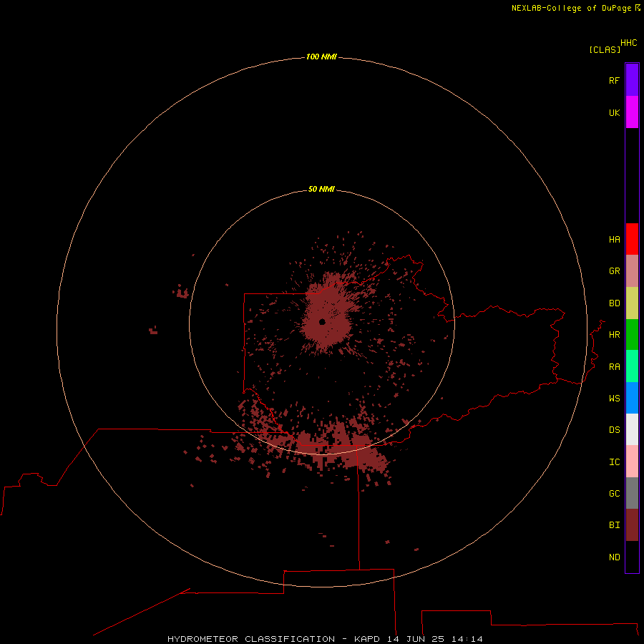Viewport: 644px width, 644px height.
Task: Click the GR legend label
Action: (x=614, y=271)
